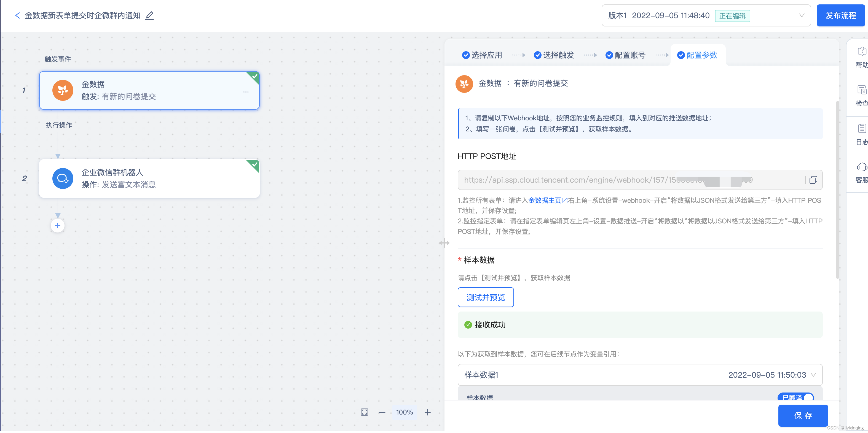Zoom out the canvas with the minus button
Viewport: 868px width, 433px height.
382,412
